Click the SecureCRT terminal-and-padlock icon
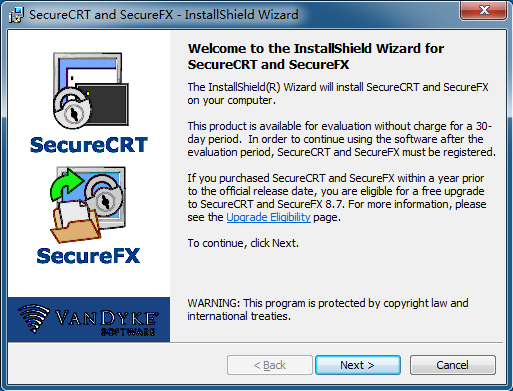The image size is (513, 391). (x=91, y=91)
